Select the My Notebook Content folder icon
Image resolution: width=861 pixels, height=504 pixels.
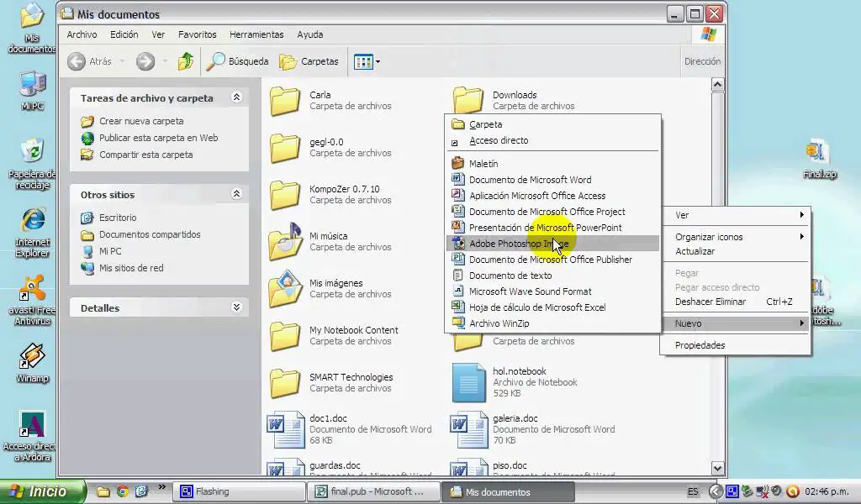point(285,336)
